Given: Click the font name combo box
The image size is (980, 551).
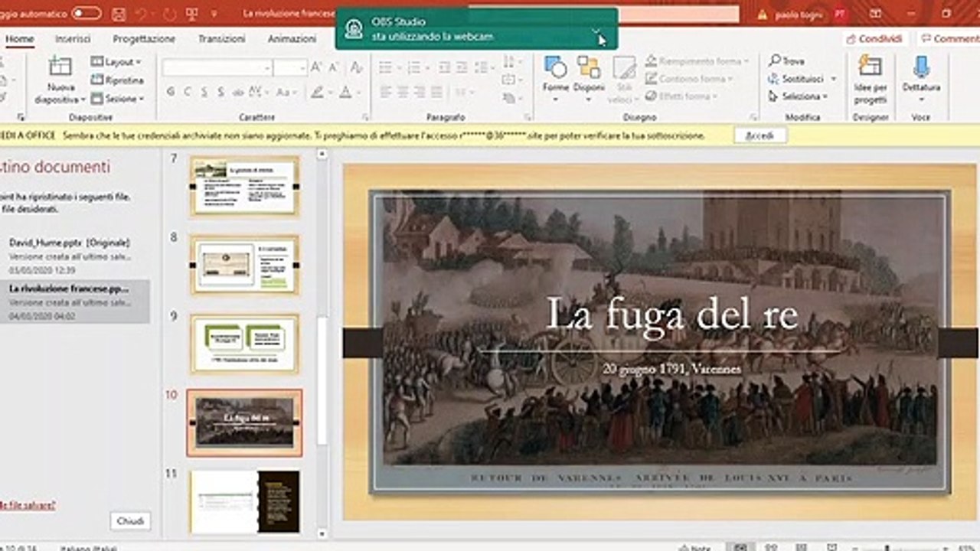Looking at the screenshot, I should point(217,68).
